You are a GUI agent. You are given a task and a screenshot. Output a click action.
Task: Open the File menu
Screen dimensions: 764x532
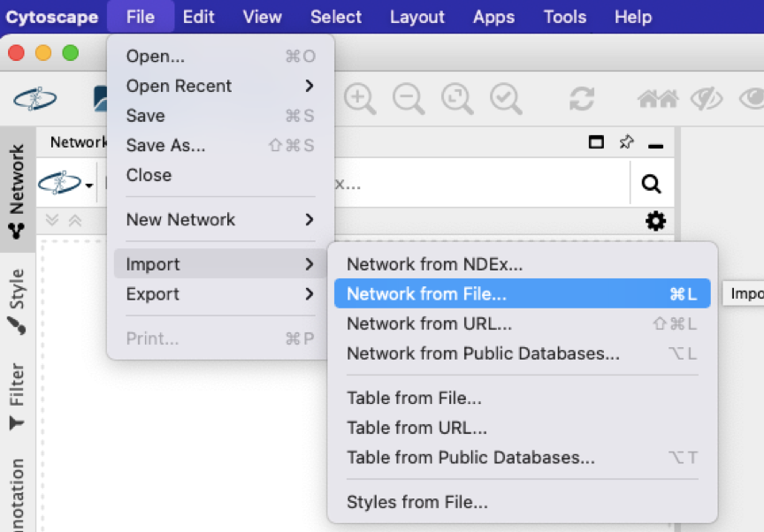141,17
